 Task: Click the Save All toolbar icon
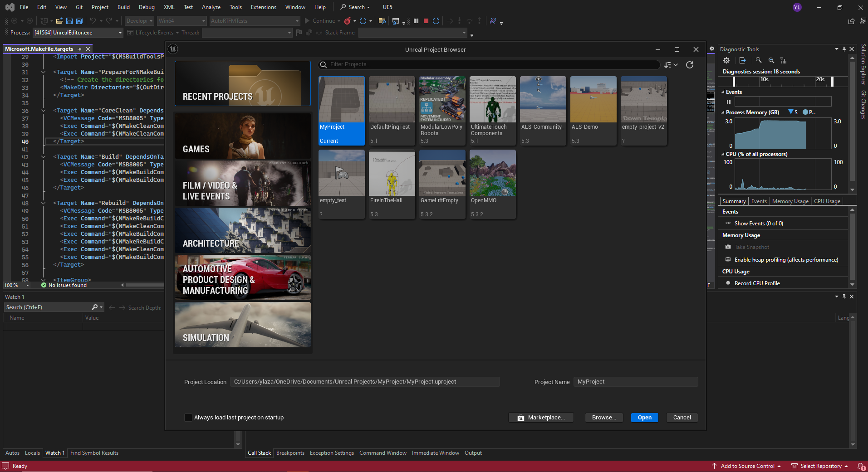(x=79, y=21)
